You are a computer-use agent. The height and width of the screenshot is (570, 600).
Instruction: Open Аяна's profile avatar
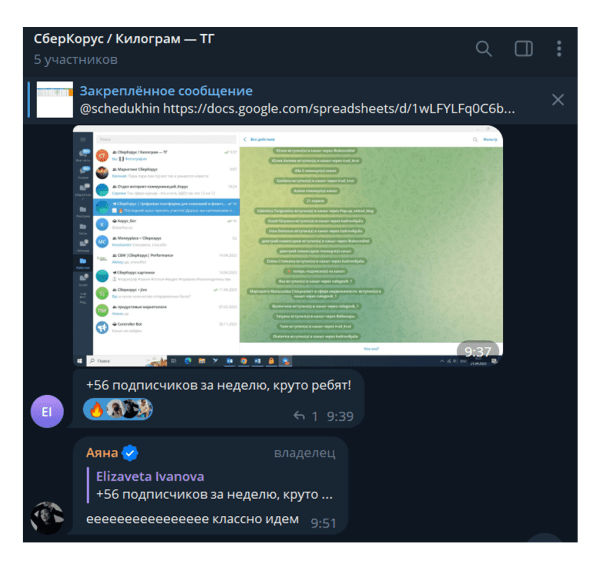point(47,518)
